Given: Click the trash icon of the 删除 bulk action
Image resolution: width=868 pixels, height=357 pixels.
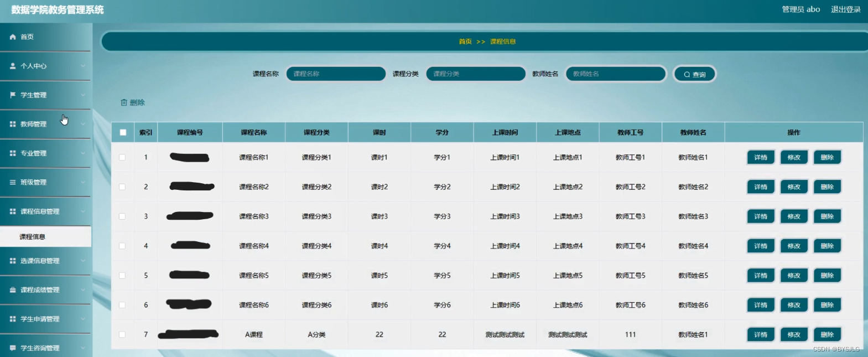Looking at the screenshot, I should (x=124, y=102).
